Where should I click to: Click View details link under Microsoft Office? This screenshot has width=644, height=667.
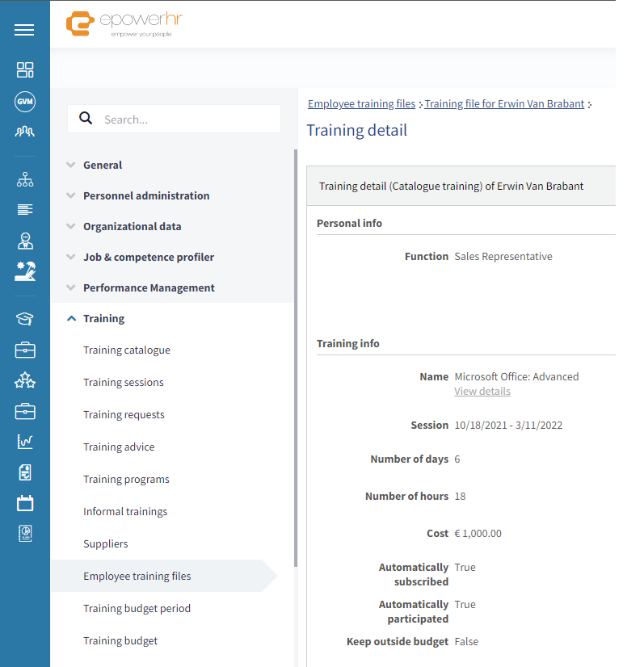click(x=482, y=392)
